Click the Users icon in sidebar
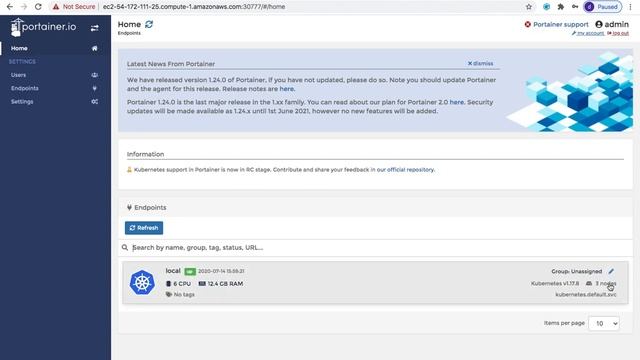The height and width of the screenshot is (360, 640). pyautogui.click(x=94, y=75)
